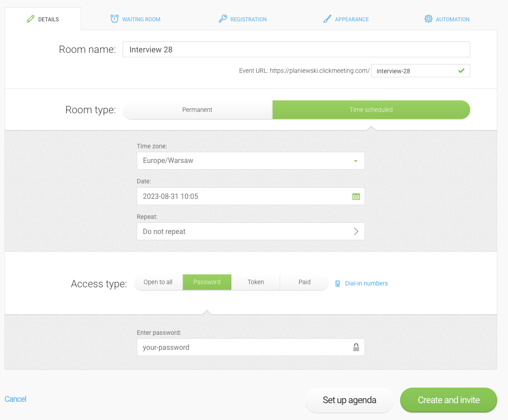Click the green URL availability checkmark
Image resolution: width=508 pixels, height=420 pixels.
click(461, 71)
